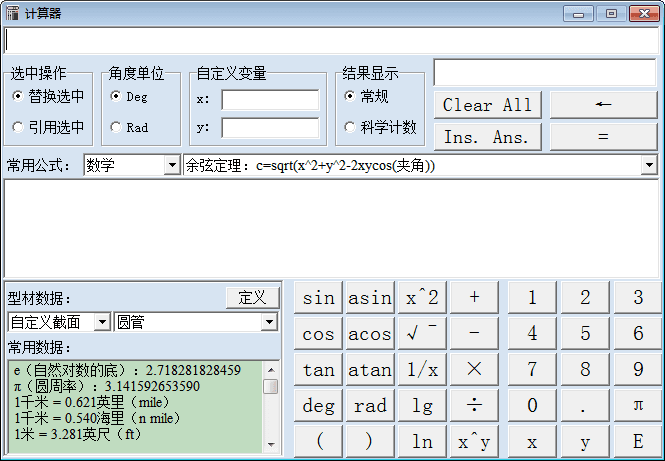This screenshot has width=665, height=461.
Task: Open the 数学 formula category dropdown
Action: click(x=171, y=165)
